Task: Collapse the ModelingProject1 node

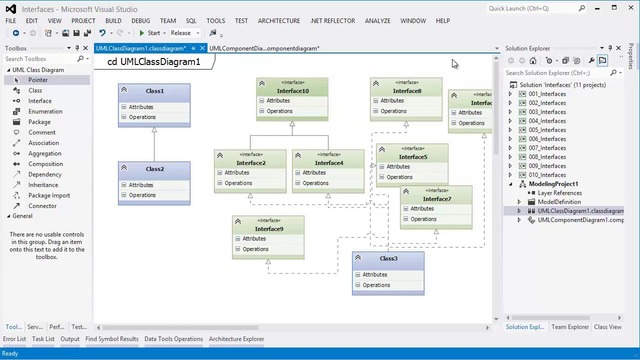Action: [510, 184]
